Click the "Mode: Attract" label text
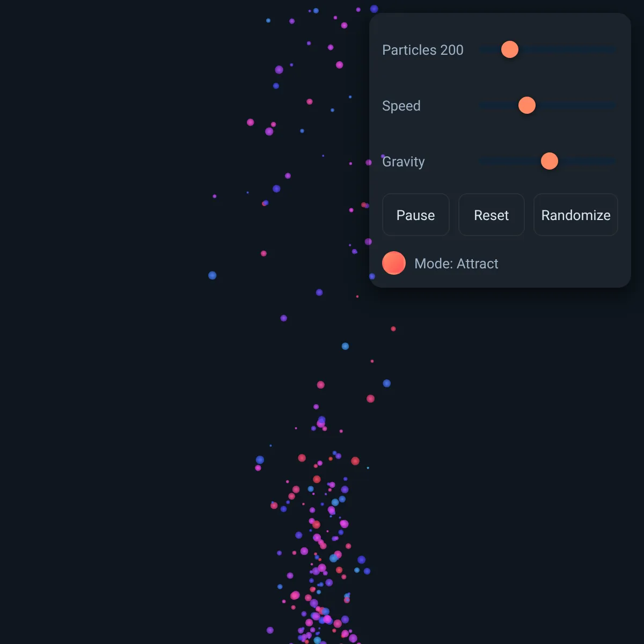Screen dimensions: 644x644 coord(457,264)
